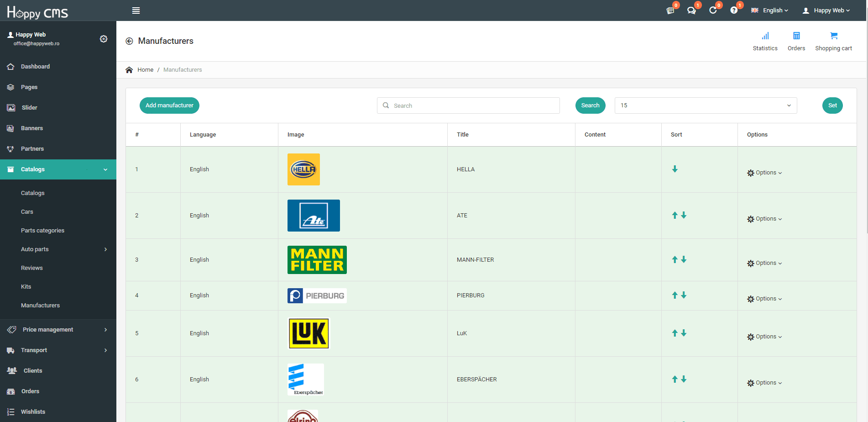Viewport: 868px width, 422px height.
Task: Open Wishlists in the sidebar
Action: (x=58, y=412)
